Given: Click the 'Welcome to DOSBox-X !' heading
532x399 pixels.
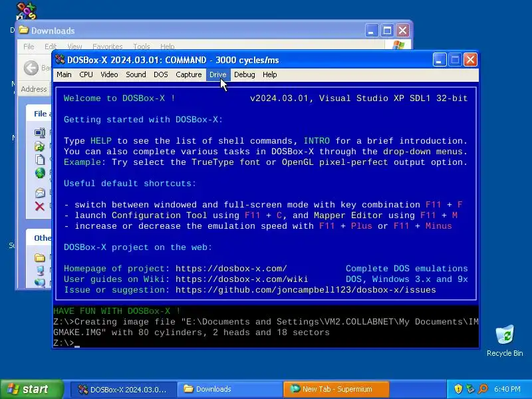Looking at the screenshot, I should 120,98.
